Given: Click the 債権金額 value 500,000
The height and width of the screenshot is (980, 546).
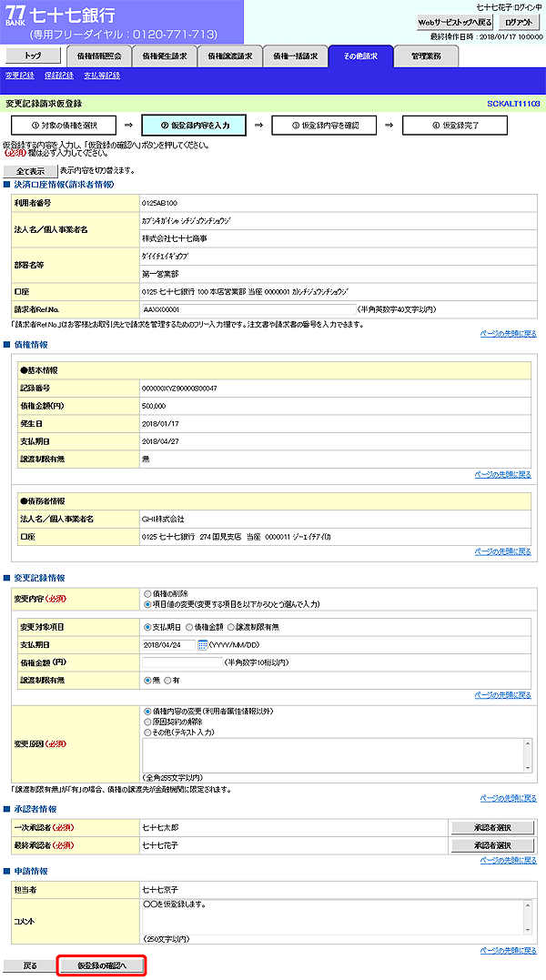Looking at the screenshot, I should [x=155, y=406].
